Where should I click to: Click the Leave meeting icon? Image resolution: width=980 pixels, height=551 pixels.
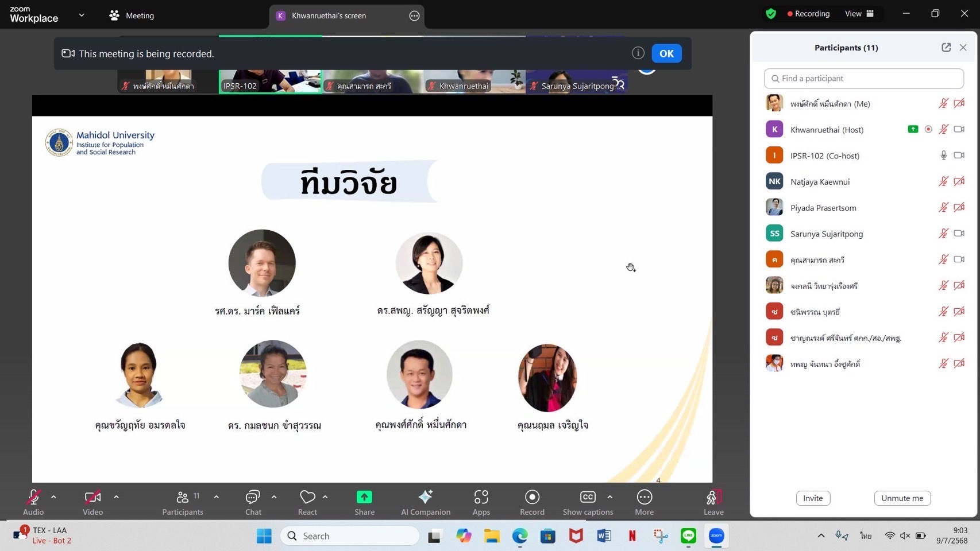[x=713, y=497]
